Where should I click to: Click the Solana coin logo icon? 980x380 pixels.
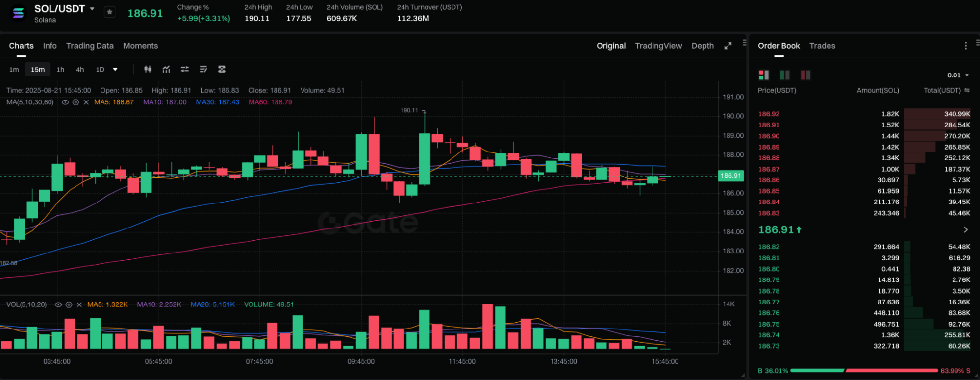coord(18,13)
